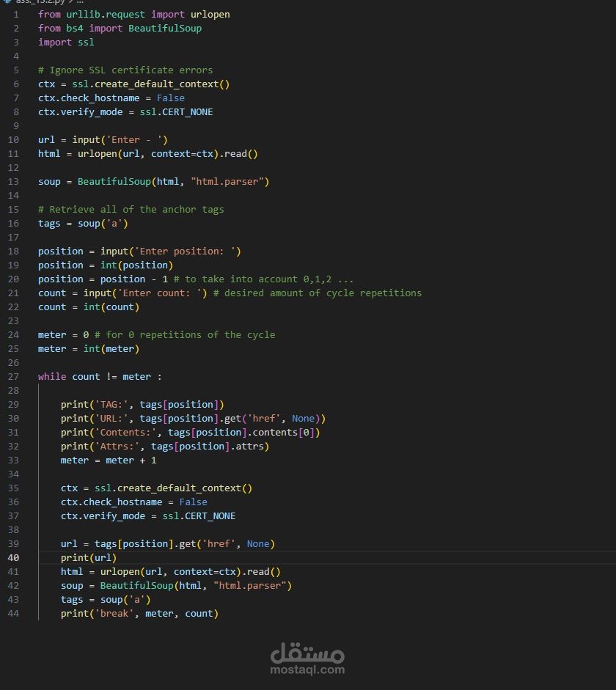Click the "position = input('Enter position: ')" line

(139, 252)
